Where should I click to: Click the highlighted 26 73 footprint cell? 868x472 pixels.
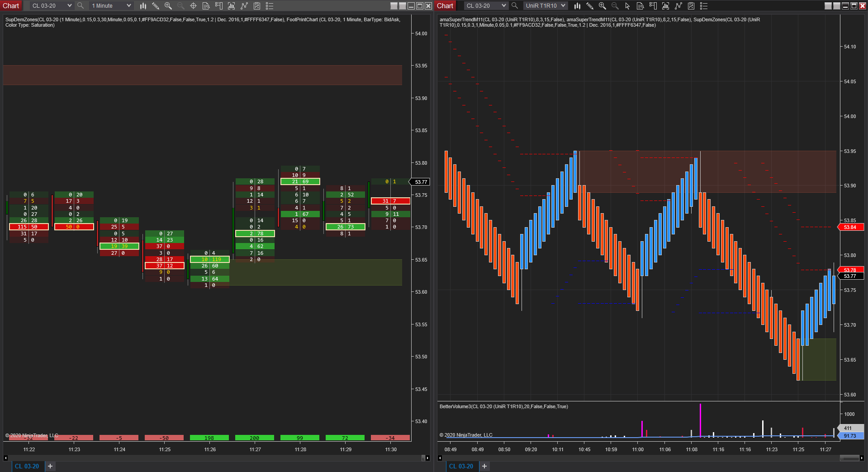point(346,227)
